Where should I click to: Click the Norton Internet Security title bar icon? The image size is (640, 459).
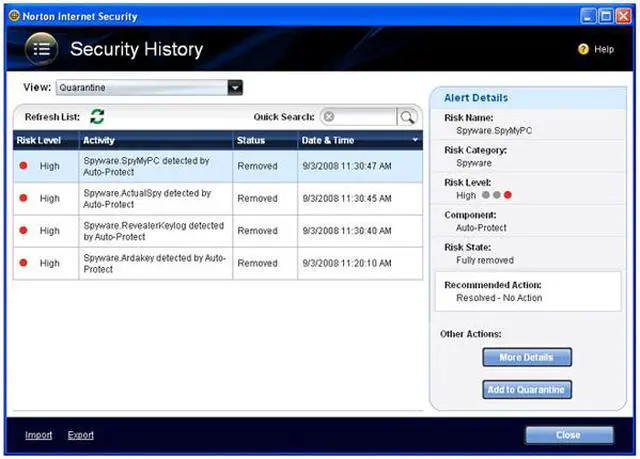coord(13,15)
